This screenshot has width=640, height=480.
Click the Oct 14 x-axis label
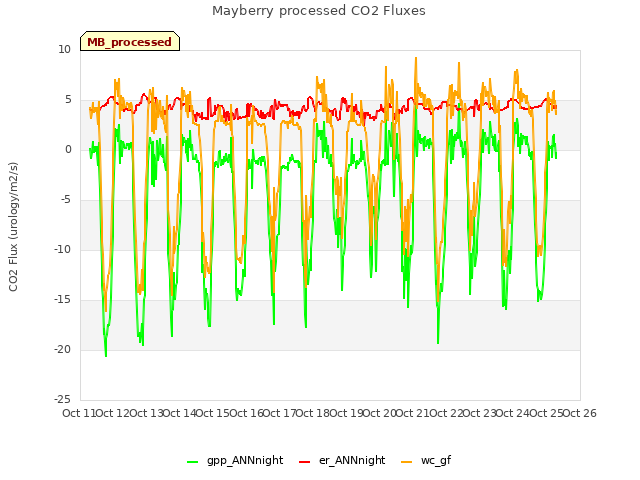point(179,413)
